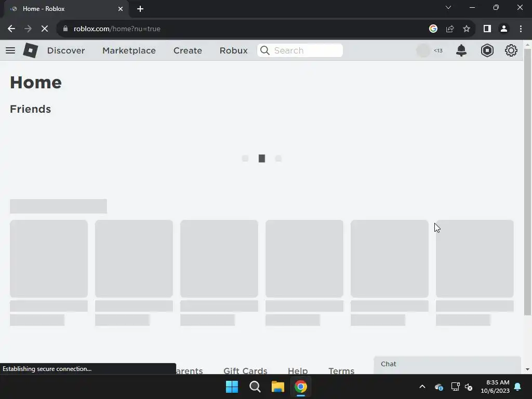Open network status tray icon
The image size is (532, 399).
tap(455, 387)
